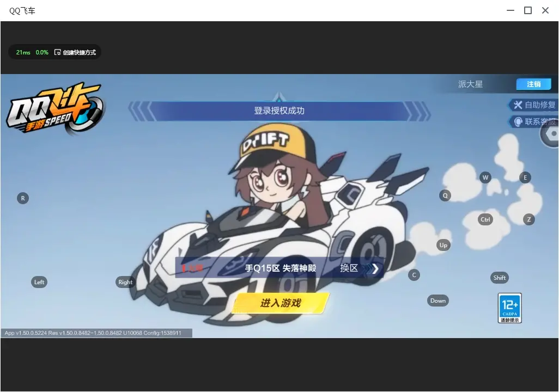Click the blue 注销 logout button
Screen dimensions: 559x392
point(534,84)
